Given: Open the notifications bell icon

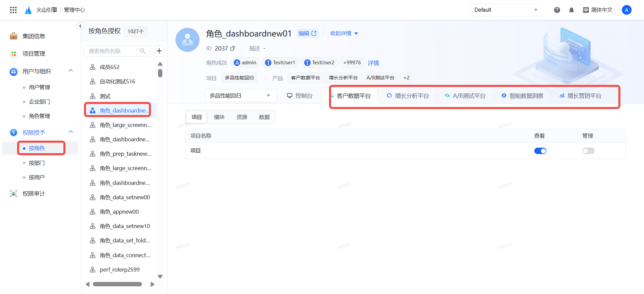Looking at the screenshot, I should pyautogui.click(x=572, y=10).
